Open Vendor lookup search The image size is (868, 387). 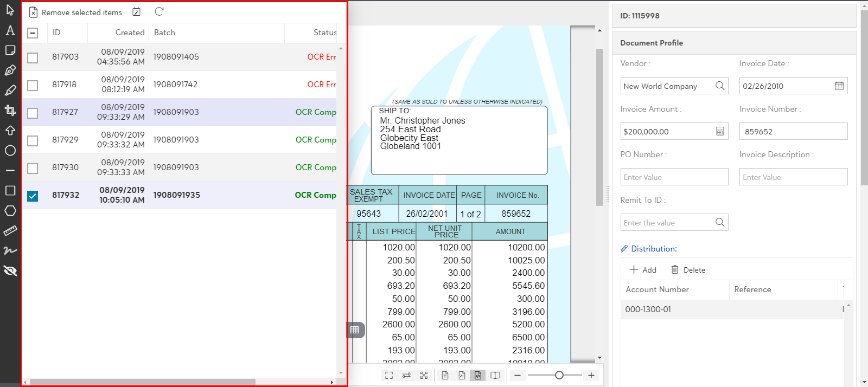tap(719, 86)
